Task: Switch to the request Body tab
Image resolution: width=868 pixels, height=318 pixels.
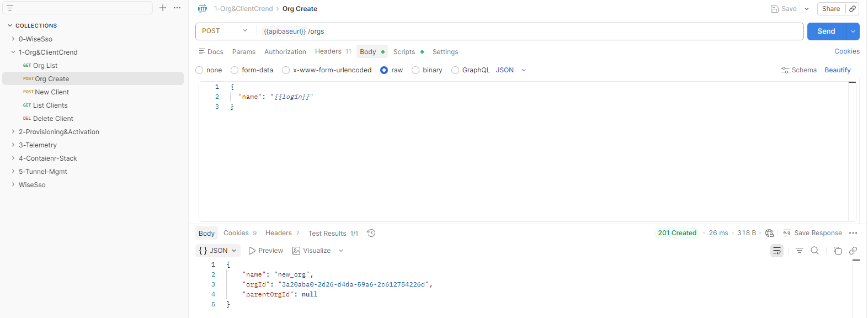Action: (372, 52)
